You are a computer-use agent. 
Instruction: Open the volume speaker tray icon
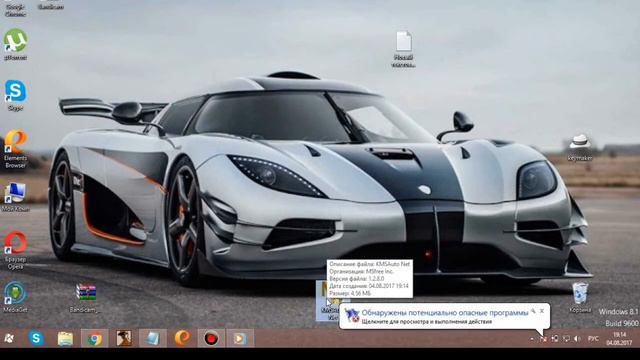pos(577,339)
